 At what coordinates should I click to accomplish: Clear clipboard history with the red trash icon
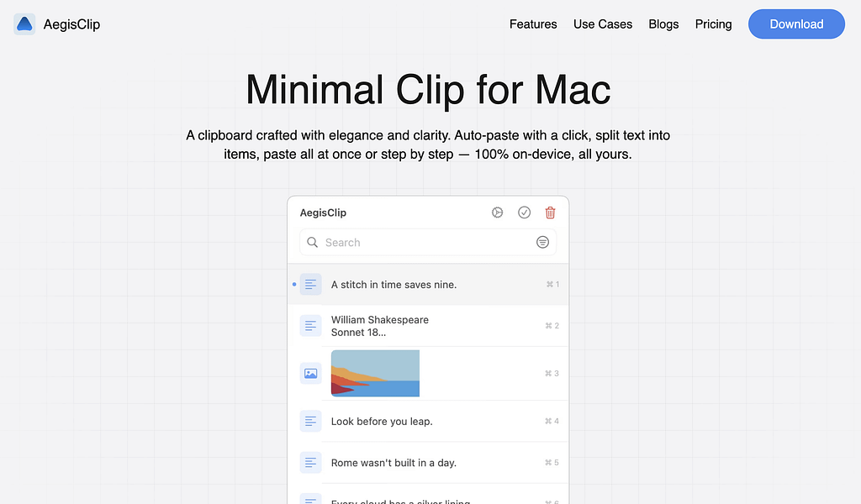tap(550, 213)
